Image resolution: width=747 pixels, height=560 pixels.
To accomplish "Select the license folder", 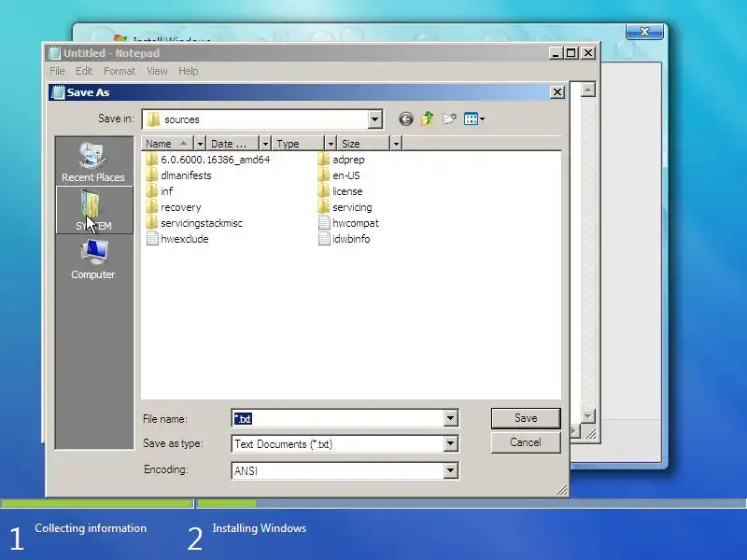I will [340, 191].
